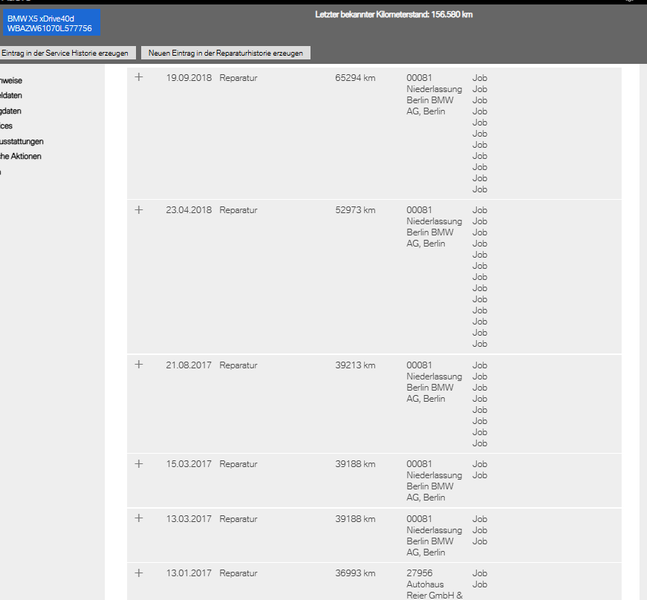Expand the 13.03.2017 Reparatur row

pyautogui.click(x=139, y=518)
